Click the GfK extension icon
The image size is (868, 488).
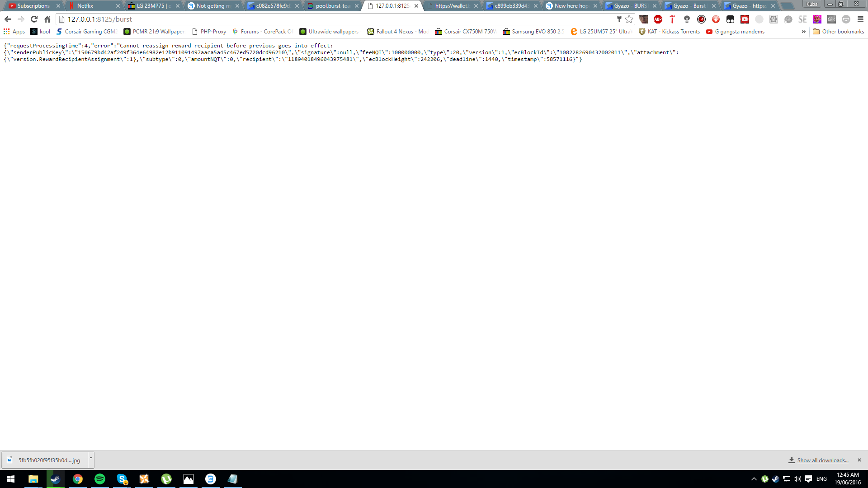coord(831,19)
